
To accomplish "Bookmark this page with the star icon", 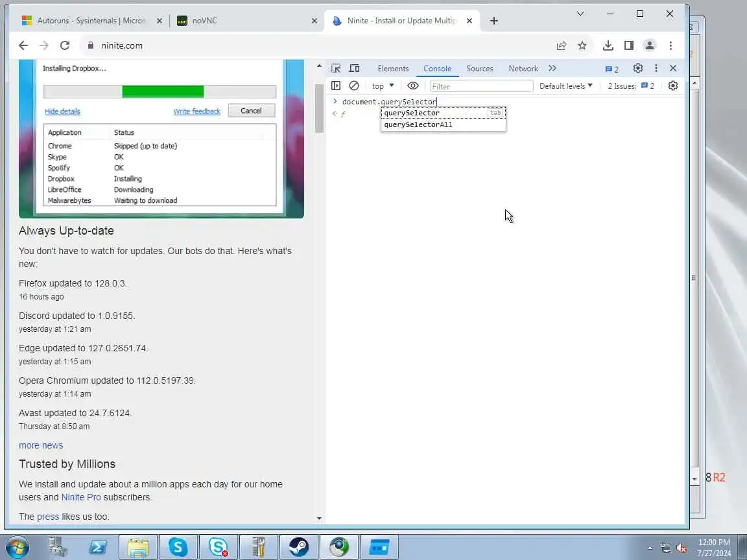I will 582,46.
